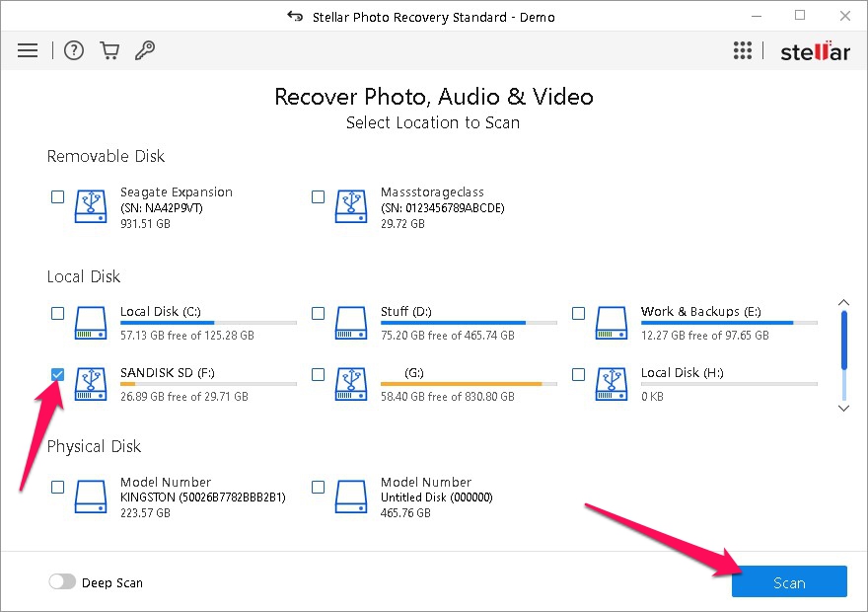Check the (G:) drive checkbox
The height and width of the screenshot is (612, 868).
tap(318, 374)
